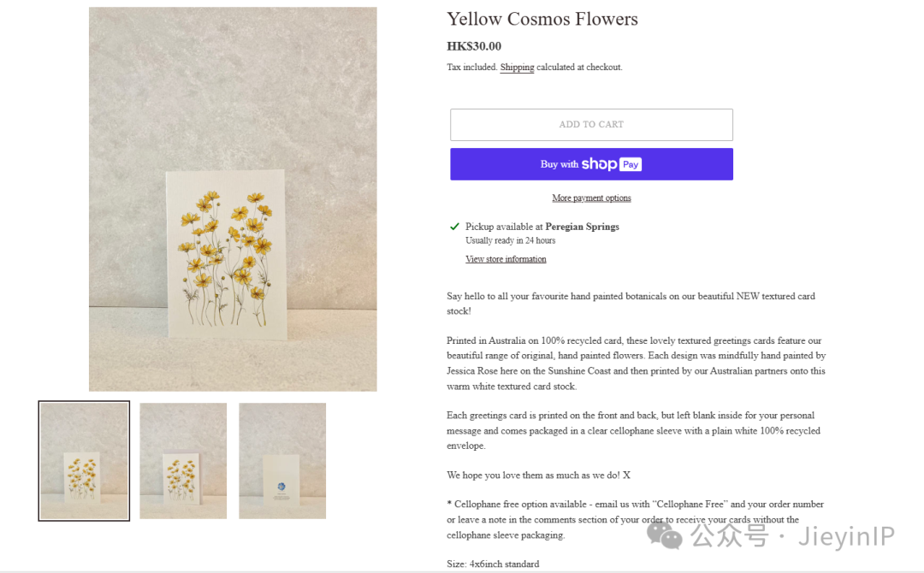
Task: Click the Usually ready in 24 hours text
Action: tap(510, 241)
